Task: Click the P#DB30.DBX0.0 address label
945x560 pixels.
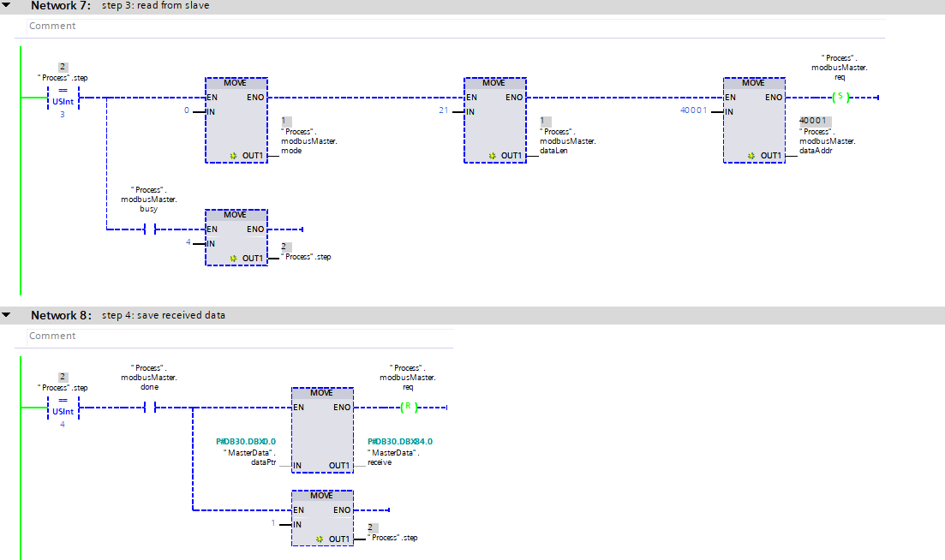Action: tap(246, 442)
